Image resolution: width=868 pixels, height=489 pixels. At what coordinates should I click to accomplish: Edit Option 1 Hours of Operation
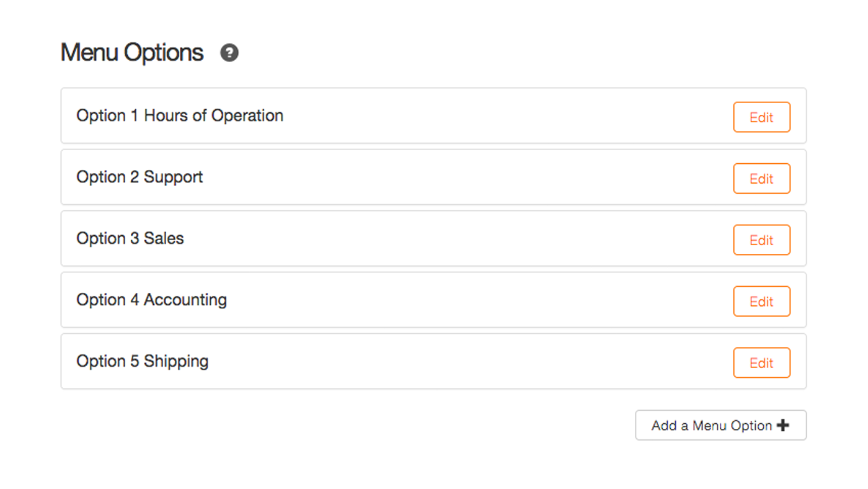pyautogui.click(x=761, y=117)
